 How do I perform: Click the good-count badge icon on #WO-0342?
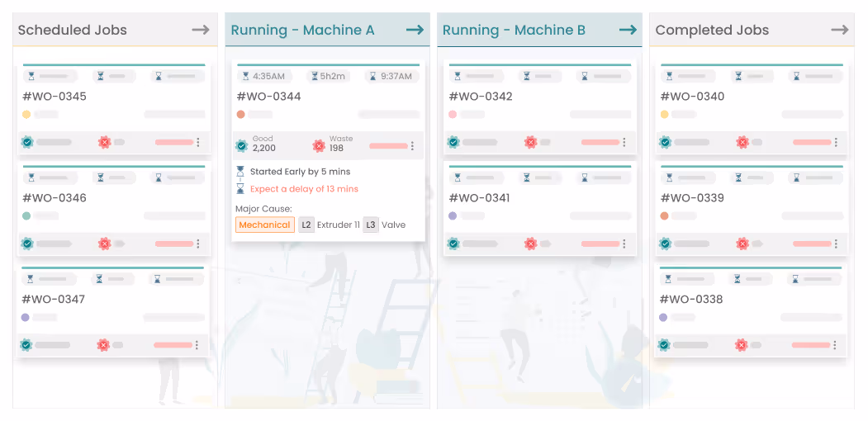pyautogui.click(x=453, y=142)
